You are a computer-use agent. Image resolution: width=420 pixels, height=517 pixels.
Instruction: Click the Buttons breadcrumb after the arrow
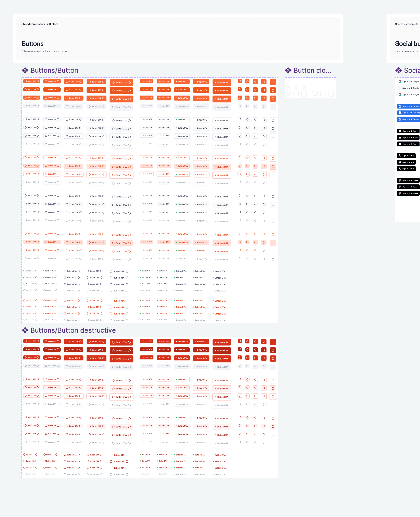54,24
